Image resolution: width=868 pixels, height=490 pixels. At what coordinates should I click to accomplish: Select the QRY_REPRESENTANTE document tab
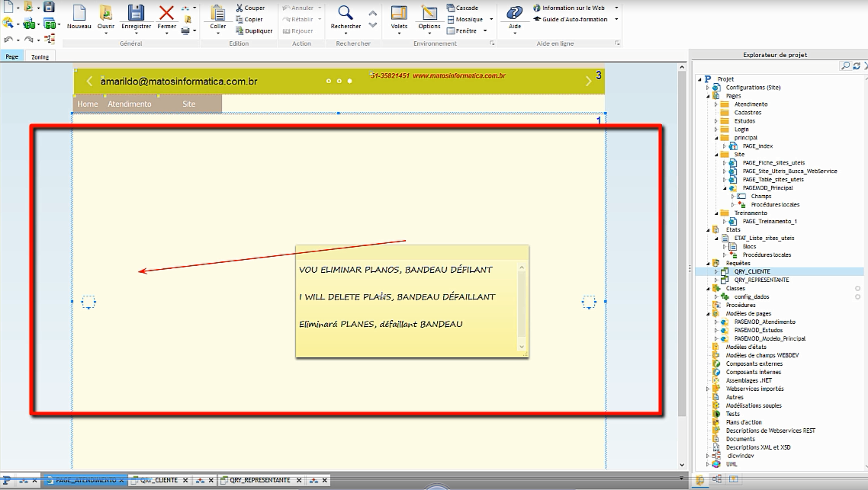point(260,480)
